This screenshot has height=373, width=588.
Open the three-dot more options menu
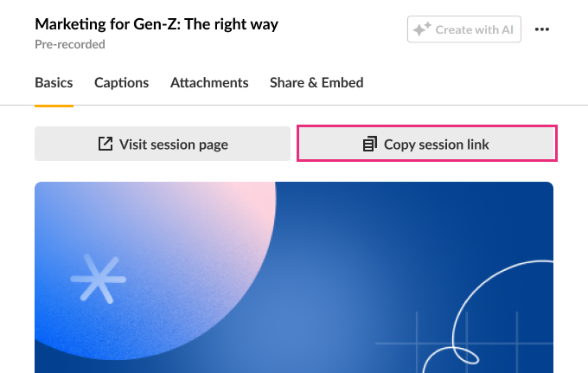[542, 29]
